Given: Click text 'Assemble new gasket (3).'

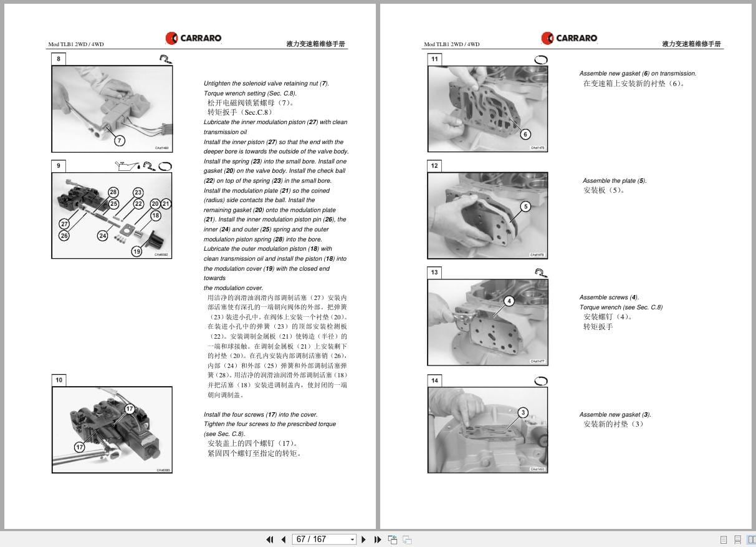Looking at the screenshot, I should [x=615, y=414].
